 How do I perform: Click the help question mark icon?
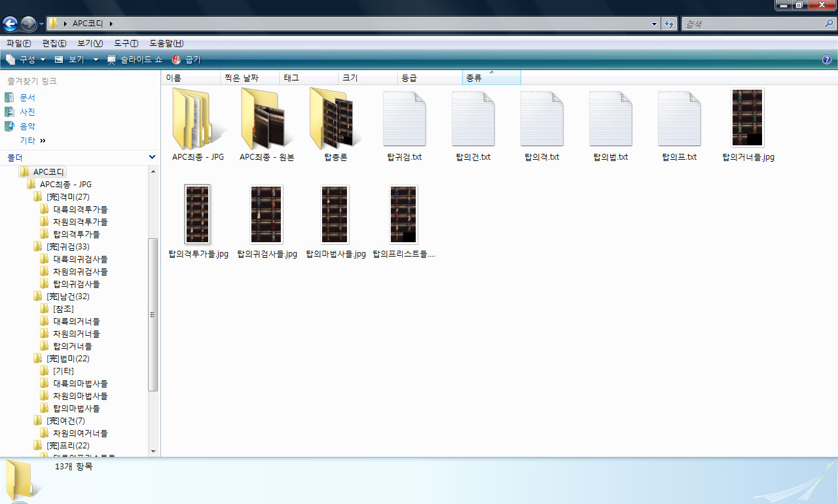(x=826, y=60)
